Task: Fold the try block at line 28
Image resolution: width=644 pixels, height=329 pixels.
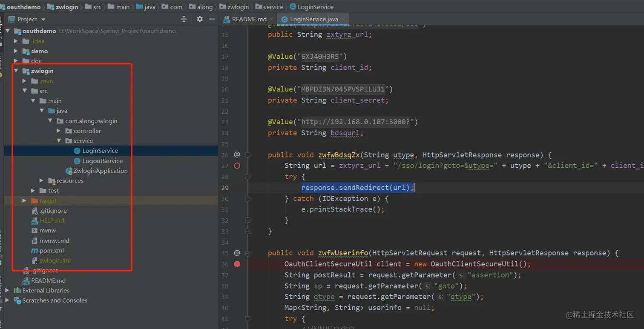Action: tap(247, 177)
